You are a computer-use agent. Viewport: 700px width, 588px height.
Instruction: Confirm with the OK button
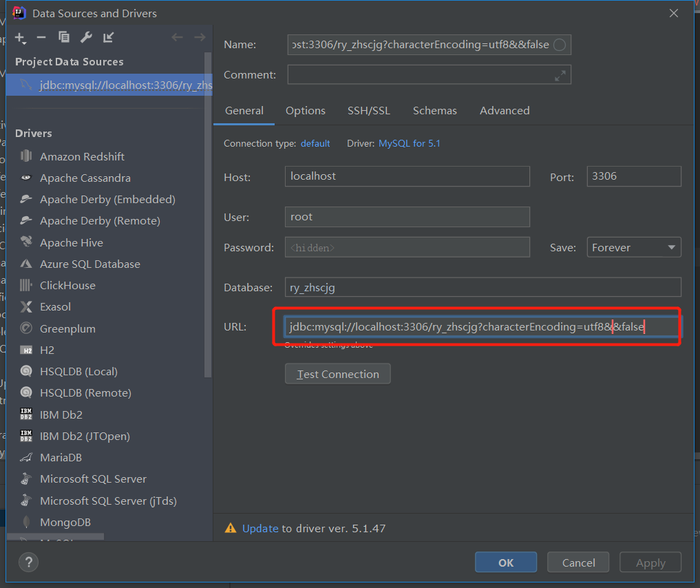[x=506, y=562]
